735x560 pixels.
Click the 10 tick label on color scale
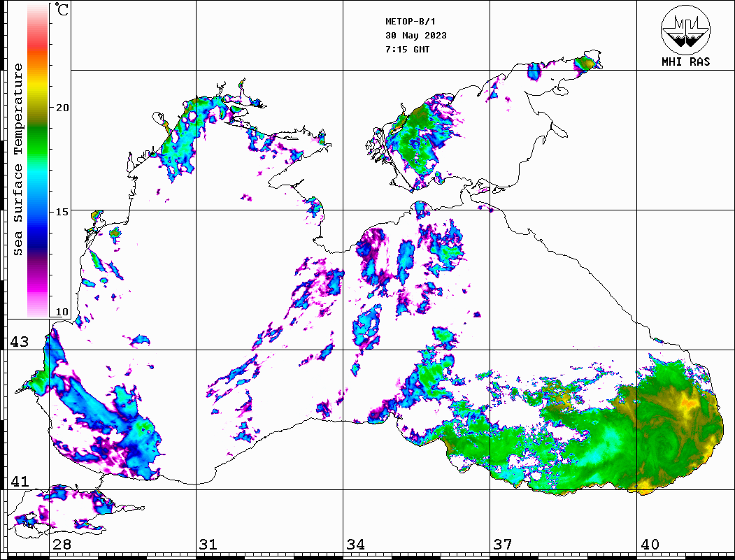point(62,312)
